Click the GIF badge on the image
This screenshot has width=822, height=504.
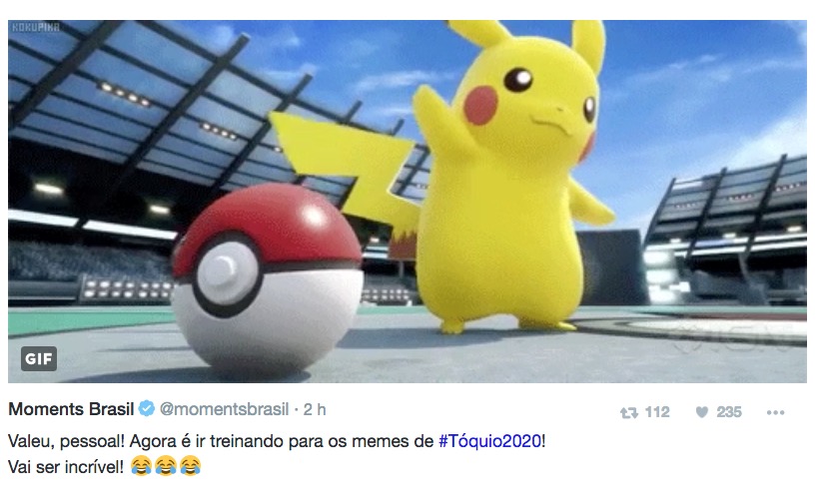(39, 359)
